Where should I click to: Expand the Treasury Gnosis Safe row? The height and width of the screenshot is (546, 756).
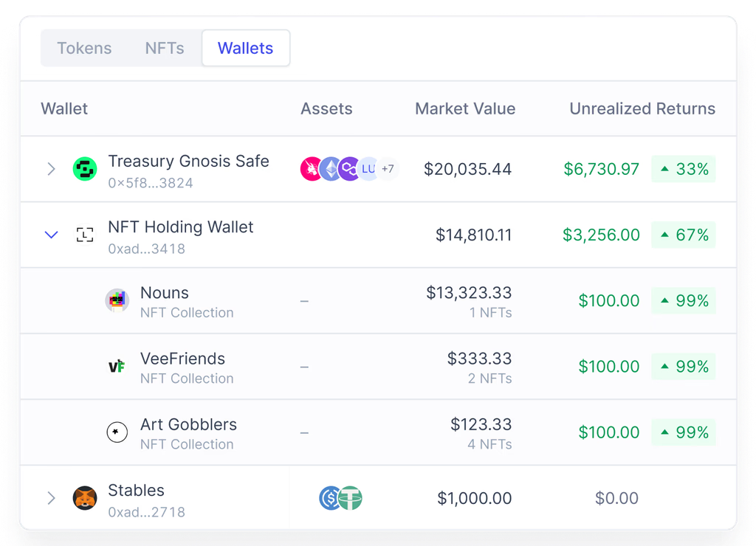click(51, 168)
